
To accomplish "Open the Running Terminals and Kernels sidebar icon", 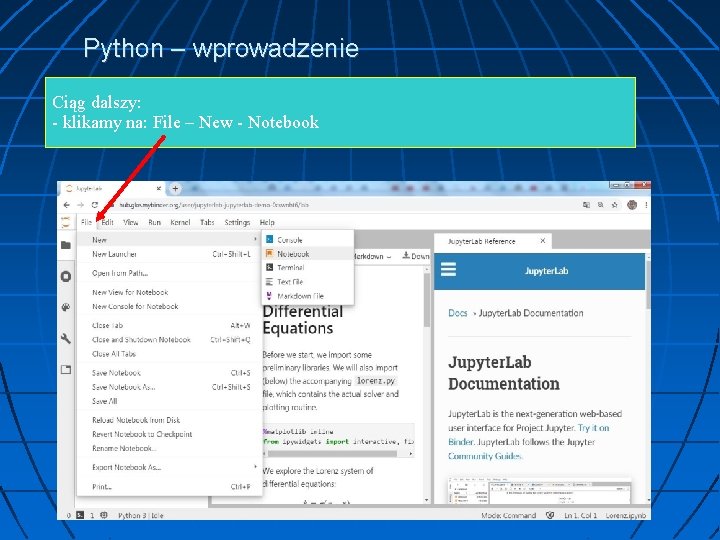I will pyautogui.click(x=66, y=276).
